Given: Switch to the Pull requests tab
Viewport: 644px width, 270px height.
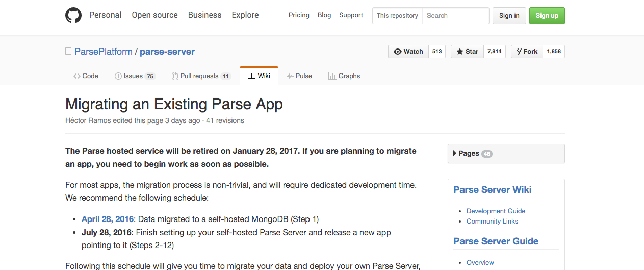Looking at the screenshot, I should [x=201, y=76].
